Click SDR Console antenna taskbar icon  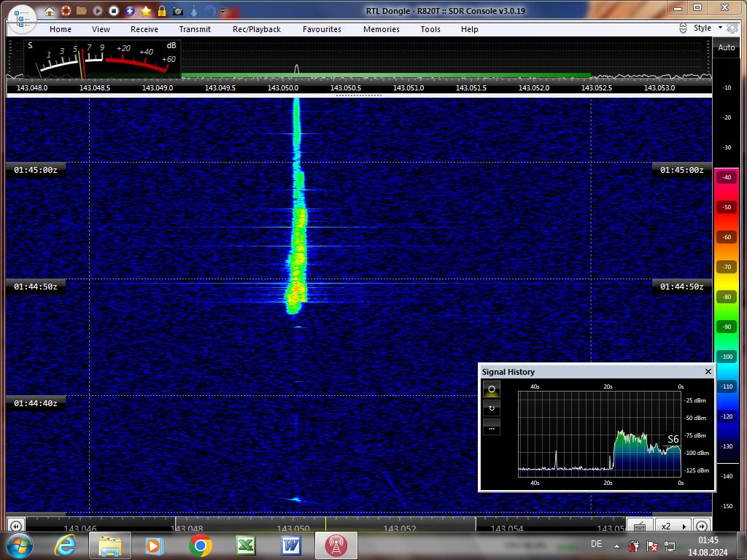coord(336,545)
